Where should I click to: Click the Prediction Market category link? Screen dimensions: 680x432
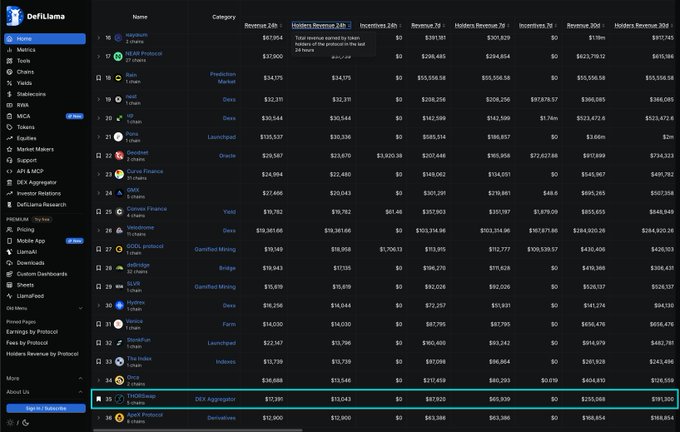tap(223, 78)
